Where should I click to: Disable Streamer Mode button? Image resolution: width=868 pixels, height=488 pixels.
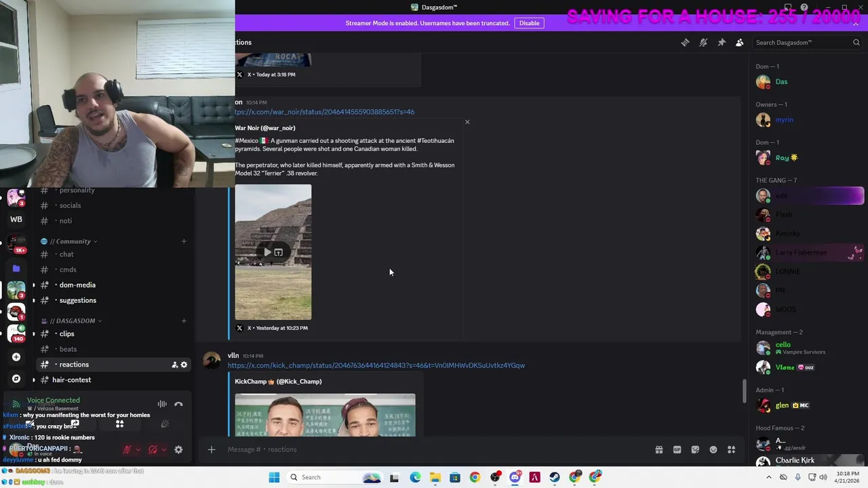pos(529,23)
